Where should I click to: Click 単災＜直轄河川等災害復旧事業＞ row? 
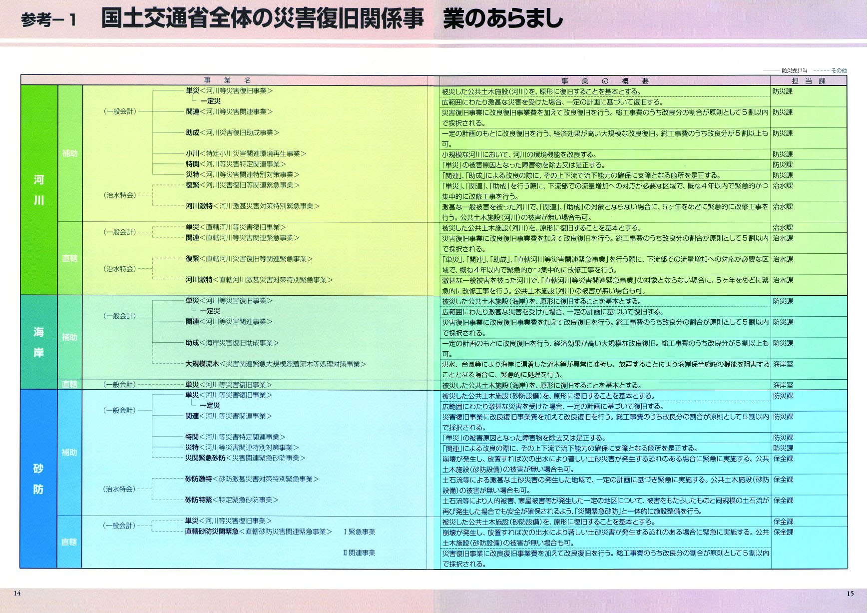coord(236,227)
